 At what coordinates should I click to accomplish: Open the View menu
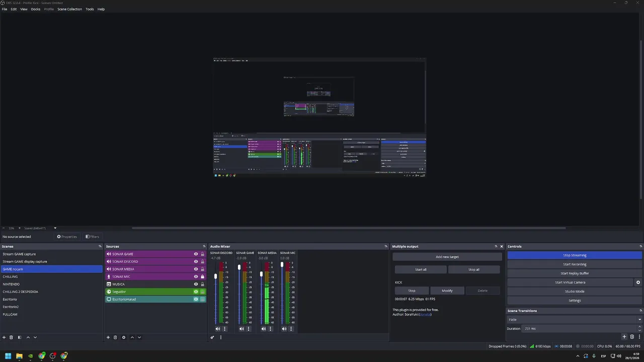pyautogui.click(x=24, y=9)
